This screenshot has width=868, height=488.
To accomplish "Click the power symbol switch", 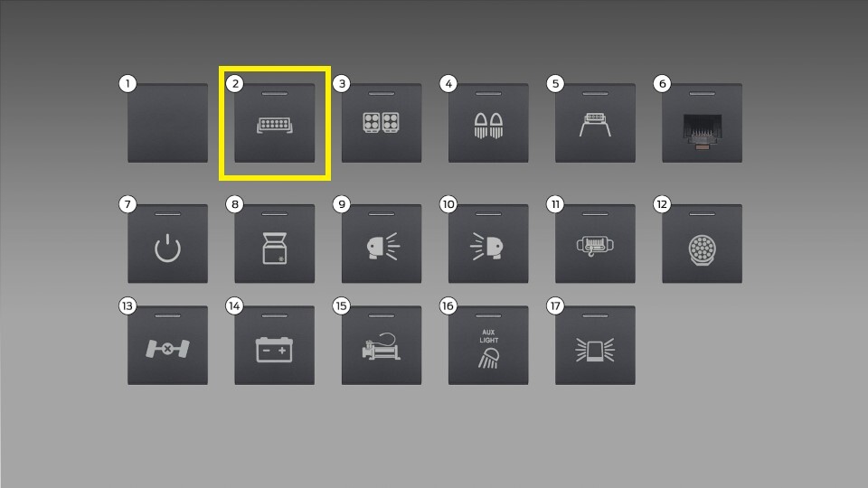I will point(168,243).
